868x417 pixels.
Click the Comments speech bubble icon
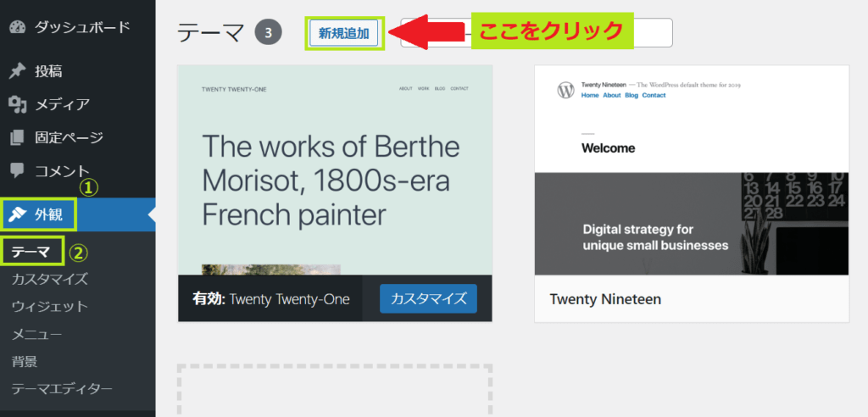click(18, 170)
